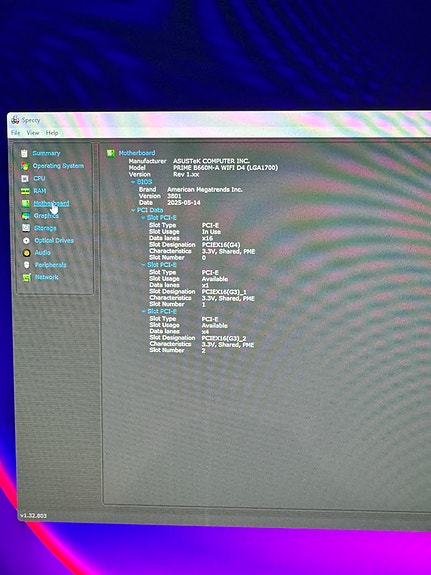431x575 pixels.
Task: Click the v1.32.803 version label
Action: click(33, 516)
